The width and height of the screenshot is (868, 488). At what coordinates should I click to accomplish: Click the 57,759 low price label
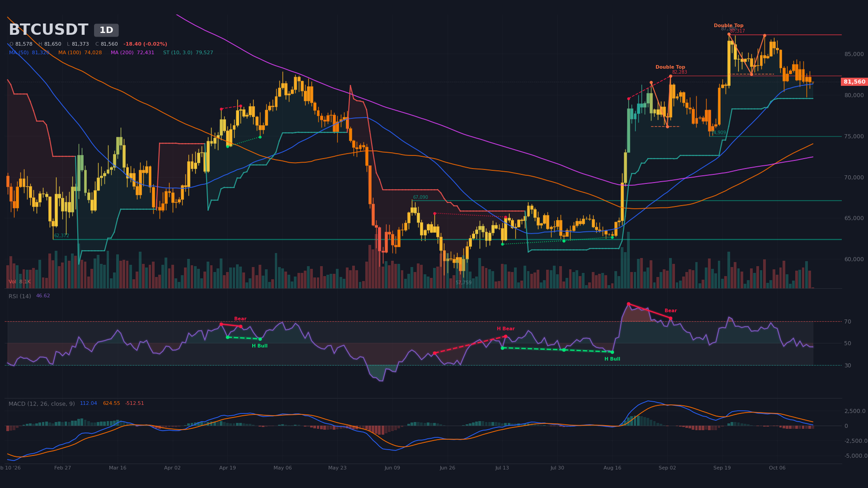coord(463,282)
